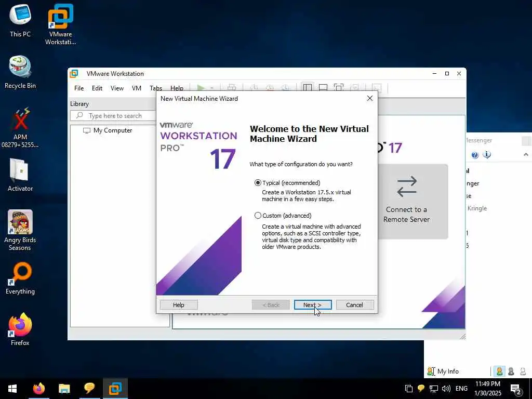This screenshot has width=532, height=399.
Task: Open the Tabs menu in VMware Workstation
Action: (x=156, y=88)
